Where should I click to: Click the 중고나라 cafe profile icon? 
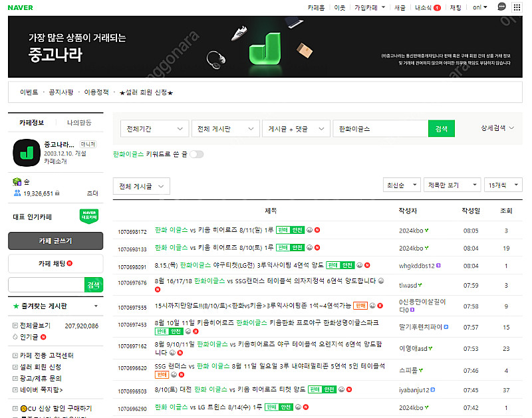pyautogui.click(x=27, y=153)
